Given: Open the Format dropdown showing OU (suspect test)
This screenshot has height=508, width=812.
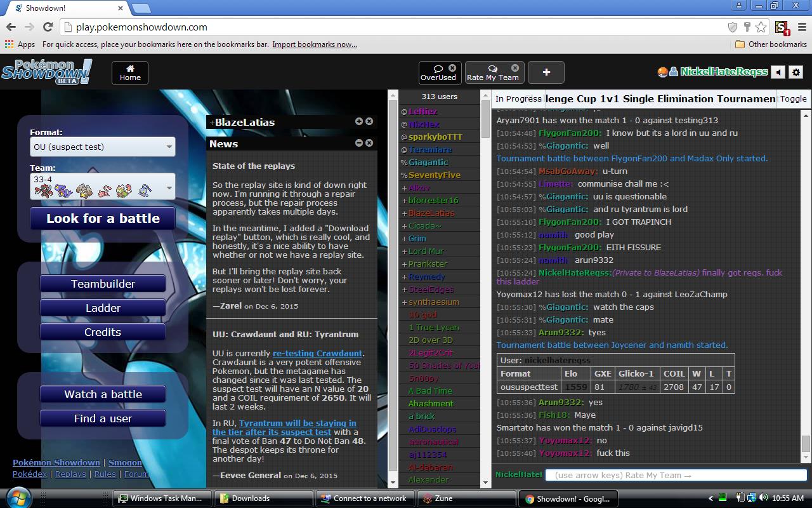Looking at the screenshot, I should [x=103, y=147].
